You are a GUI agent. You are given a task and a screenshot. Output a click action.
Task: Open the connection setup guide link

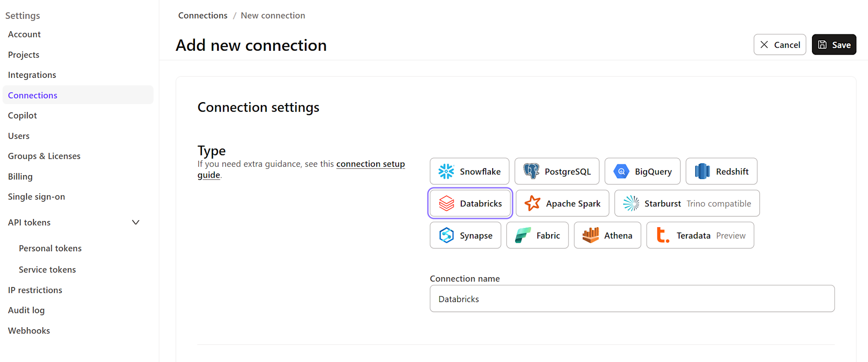coord(370,164)
